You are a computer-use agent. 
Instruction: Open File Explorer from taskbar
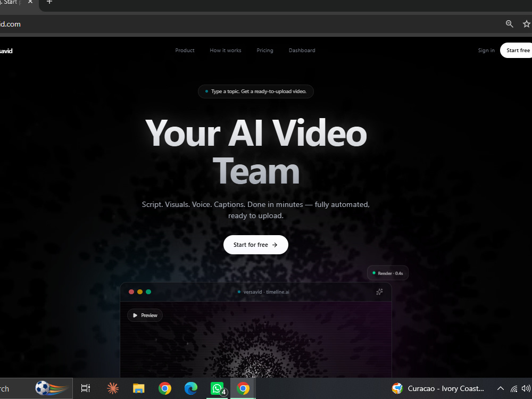click(x=138, y=388)
